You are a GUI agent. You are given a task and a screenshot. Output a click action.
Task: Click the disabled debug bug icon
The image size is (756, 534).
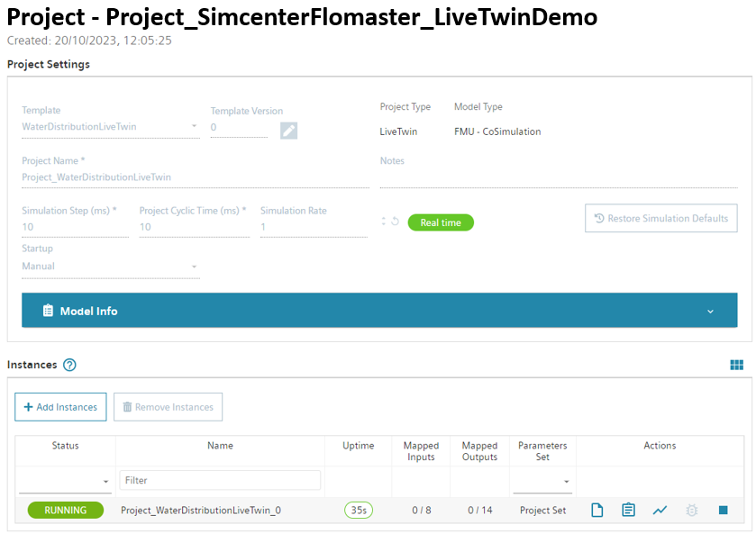pyautogui.click(x=691, y=510)
